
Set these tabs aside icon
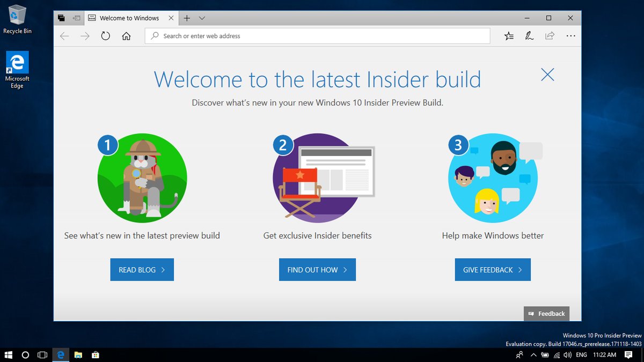76,18
